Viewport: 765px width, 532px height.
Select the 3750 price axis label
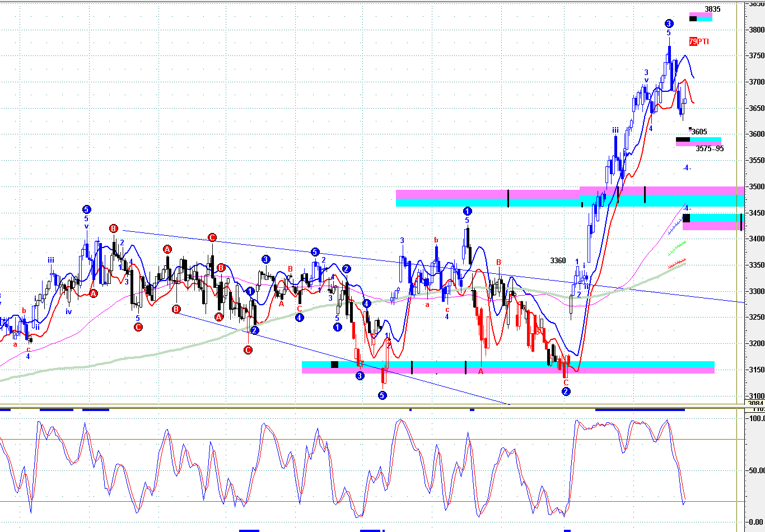coord(756,56)
